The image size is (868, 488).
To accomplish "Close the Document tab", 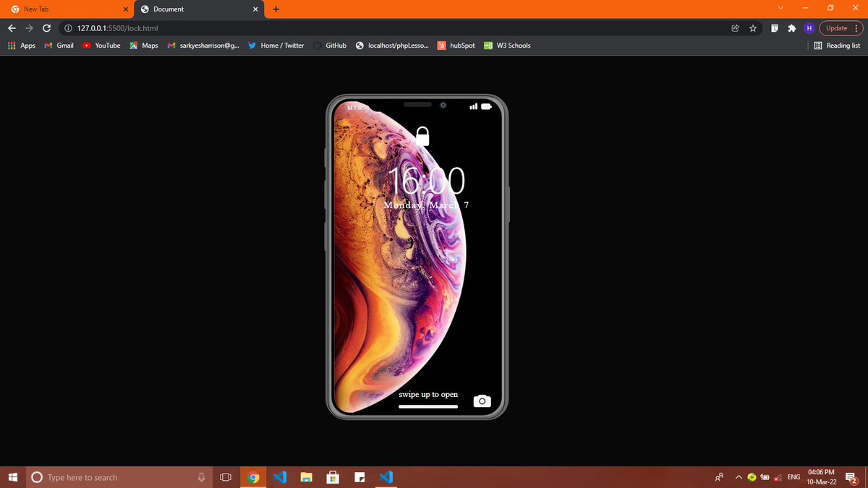I will [x=255, y=9].
